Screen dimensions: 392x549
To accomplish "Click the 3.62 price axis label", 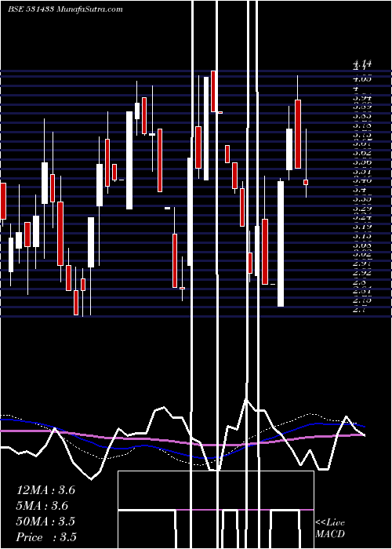I will 362,152.
